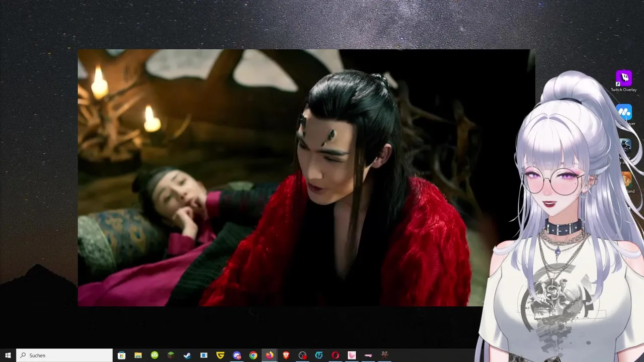Open Microsoft Store from the taskbar
The height and width of the screenshot is (362, 644).
pos(121,355)
